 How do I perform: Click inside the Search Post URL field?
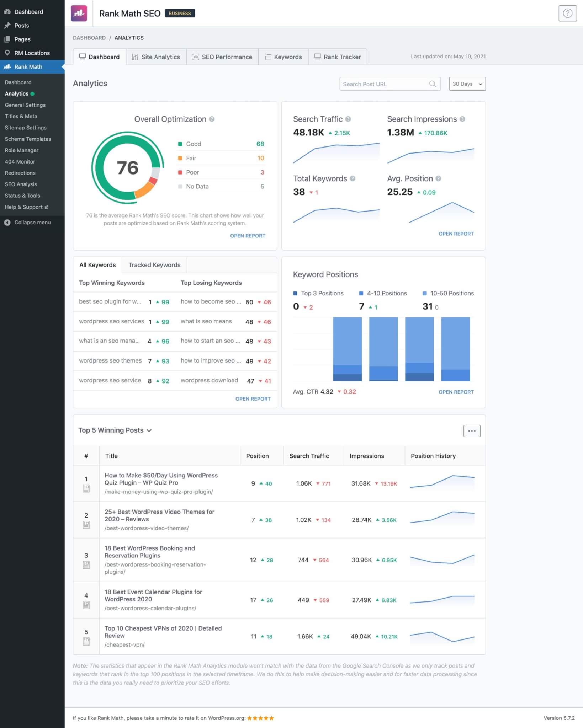tap(381, 84)
